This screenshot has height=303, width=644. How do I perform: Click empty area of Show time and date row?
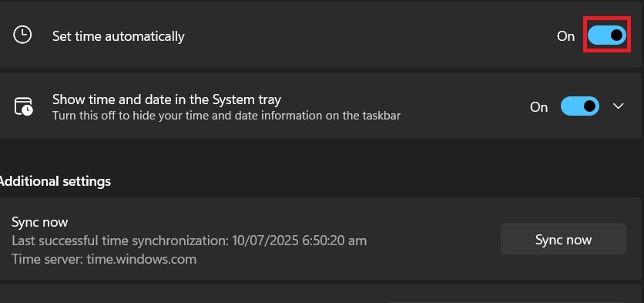(464, 106)
